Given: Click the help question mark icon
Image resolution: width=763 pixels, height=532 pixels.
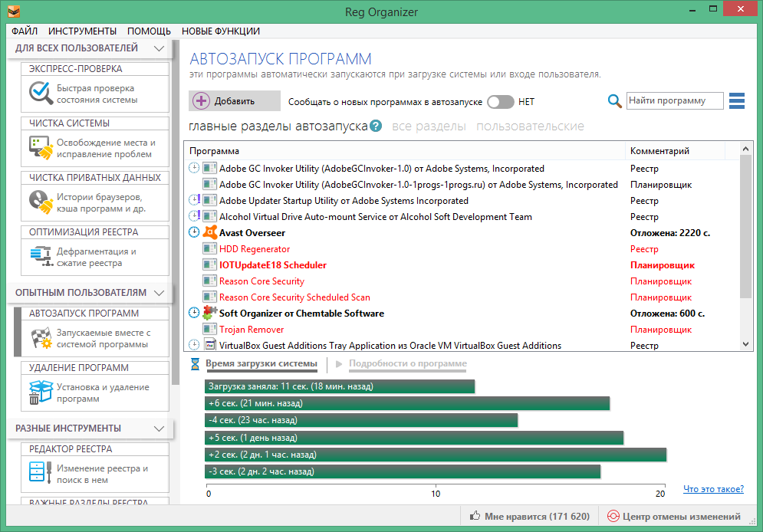Looking at the screenshot, I should [376, 126].
